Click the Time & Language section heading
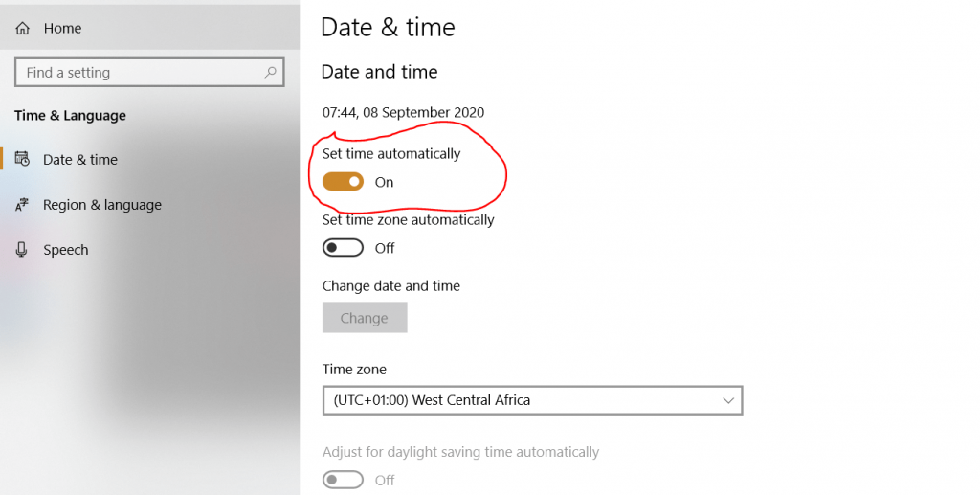Screen dimensions: 980x495 [x=70, y=116]
